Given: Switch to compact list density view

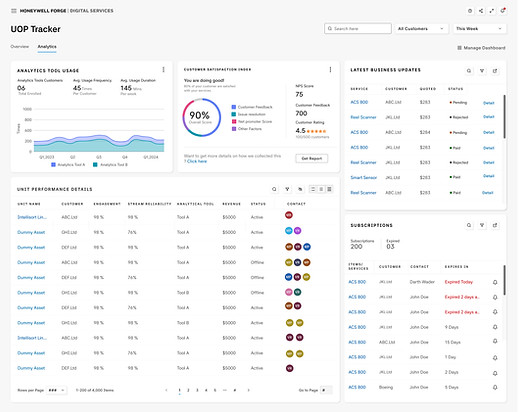Looking at the screenshot, I should pos(321,189).
